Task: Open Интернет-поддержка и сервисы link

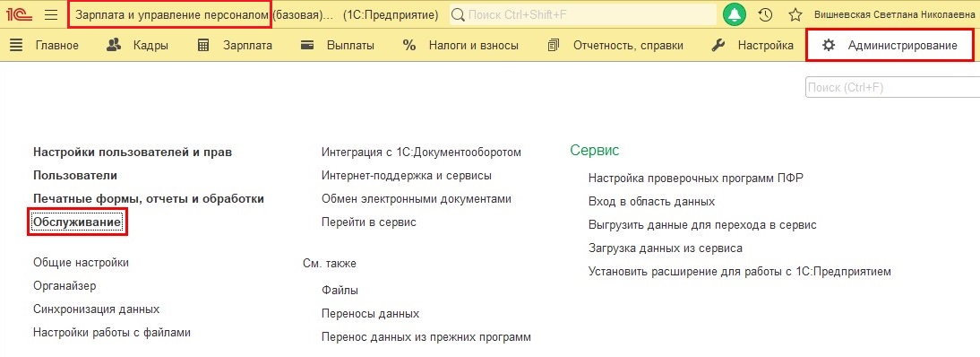Action: (x=407, y=176)
